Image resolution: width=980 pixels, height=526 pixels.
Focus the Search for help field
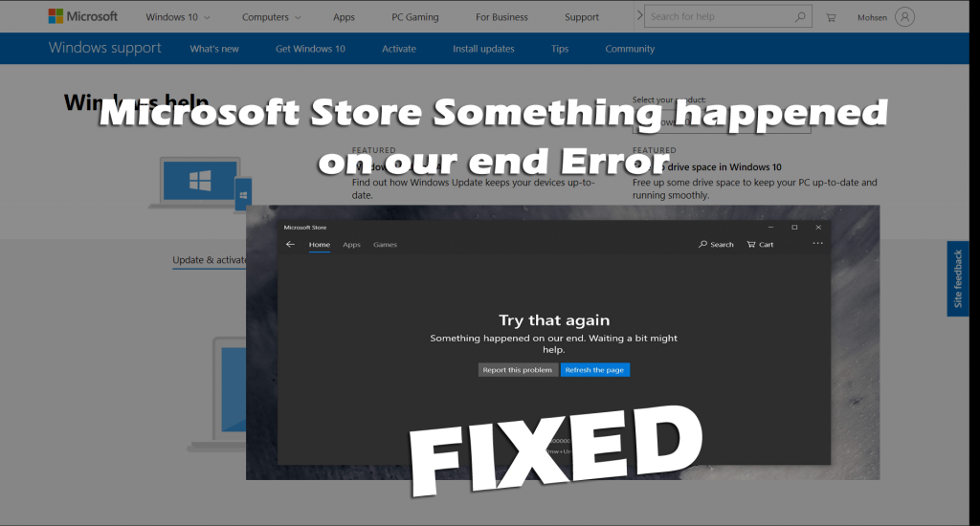pyautogui.click(x=719, y=17)
